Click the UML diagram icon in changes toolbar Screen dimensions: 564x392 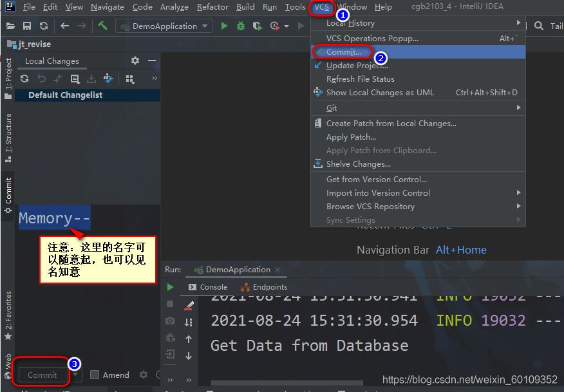click(x=108, y=79)
